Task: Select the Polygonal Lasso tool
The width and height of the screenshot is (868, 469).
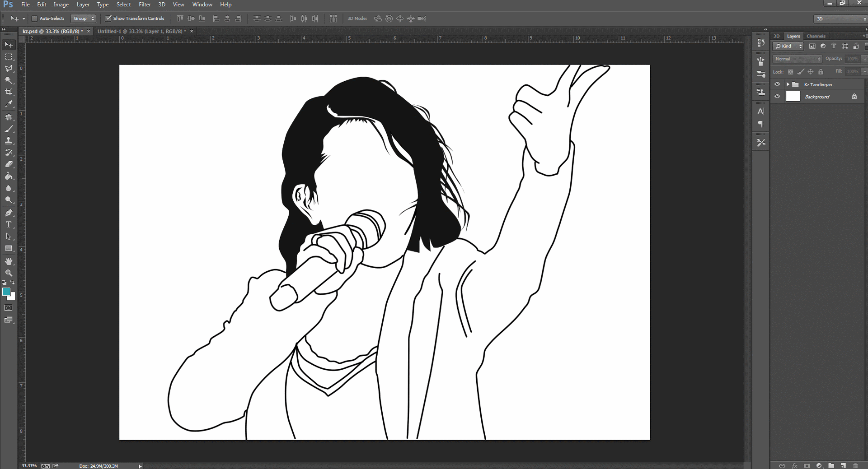Action: click(x=9, y=69)
